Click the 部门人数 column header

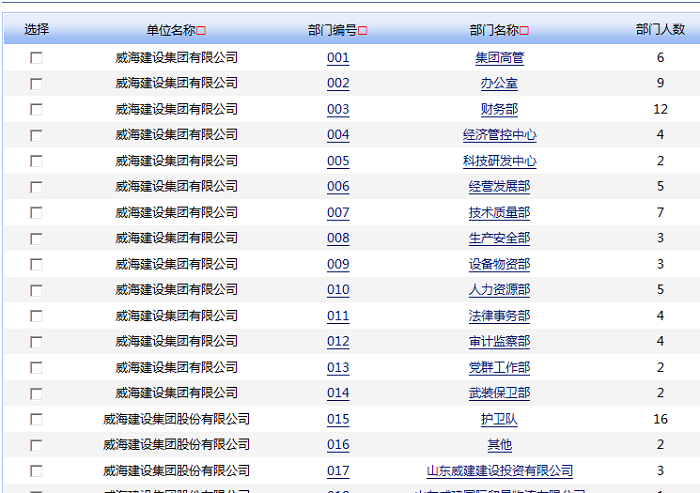click(660, 29)
